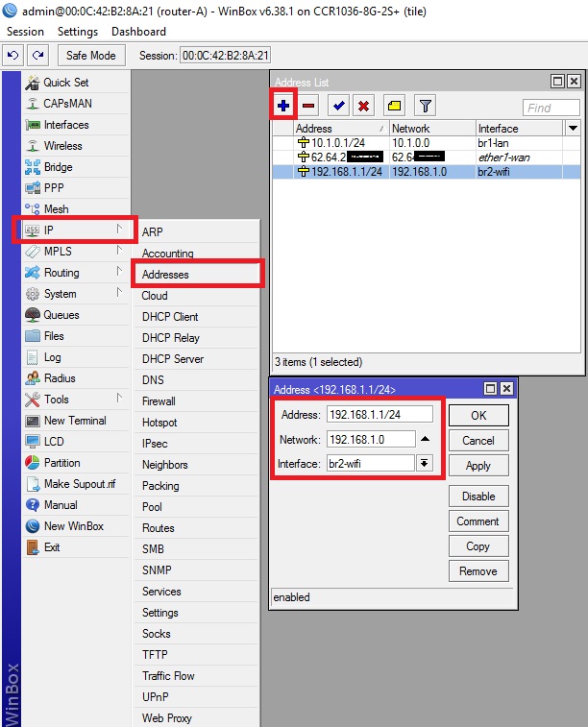
Task: Select the 10.1.0.1/24 address row
Action: [x=427, y=143]
